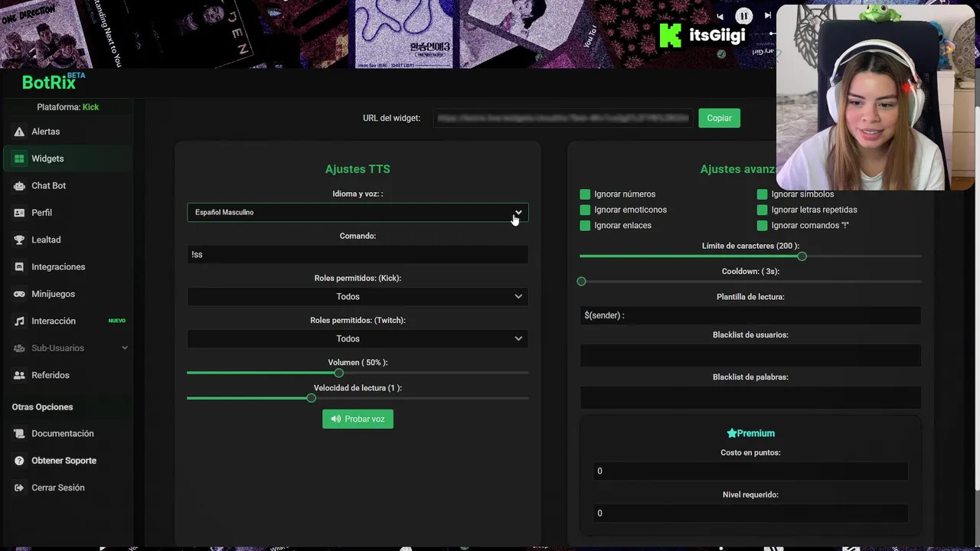
Task: Click the Comando input field
Action: pyautogui.click(x=358, y=254)
